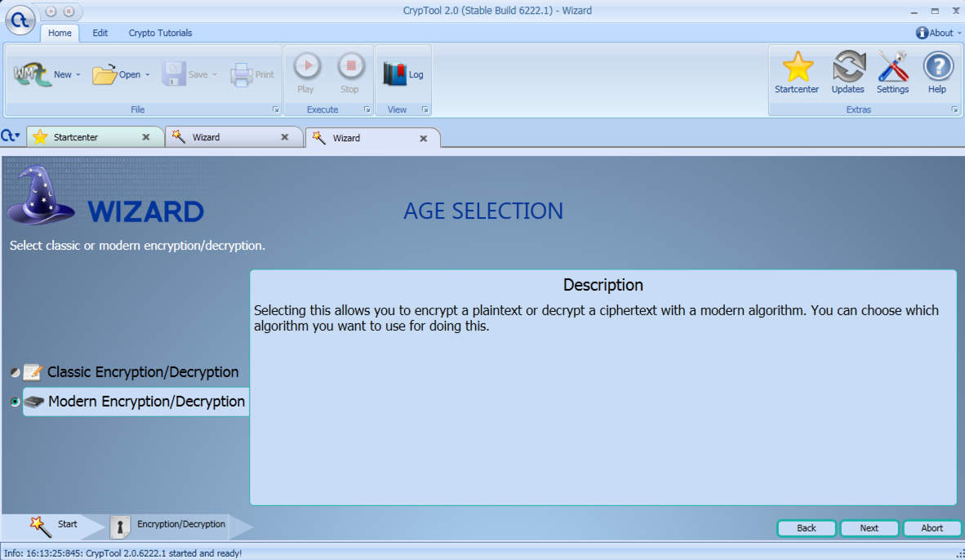Open the About menu
Viewport: 965px width, 560px height.
click(x=939, y=33)
